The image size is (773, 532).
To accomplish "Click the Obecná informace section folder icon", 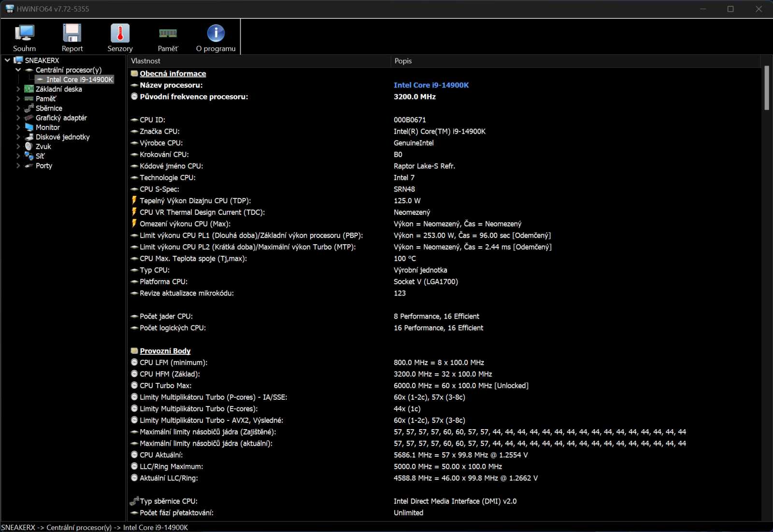I will point(134,73).
